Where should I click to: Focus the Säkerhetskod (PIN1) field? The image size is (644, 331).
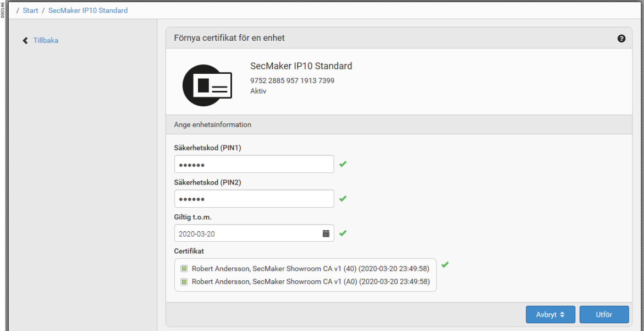coord(254,164)
